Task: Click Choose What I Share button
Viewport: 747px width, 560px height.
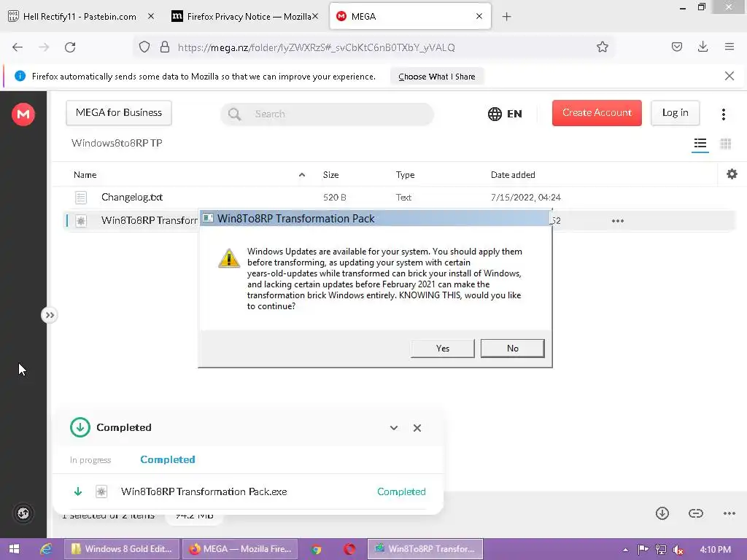Action: pyautogui.click(x=436, y=76)
